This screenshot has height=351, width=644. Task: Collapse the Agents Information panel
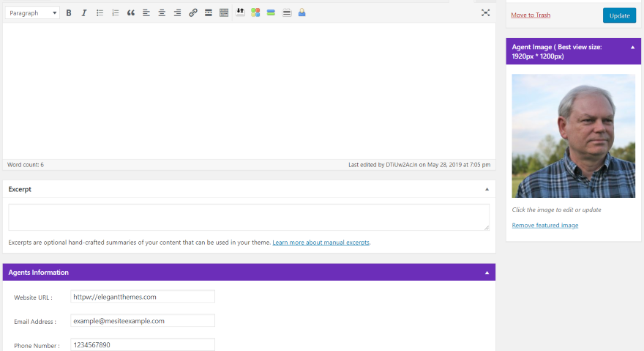click(x=487, y=273)
